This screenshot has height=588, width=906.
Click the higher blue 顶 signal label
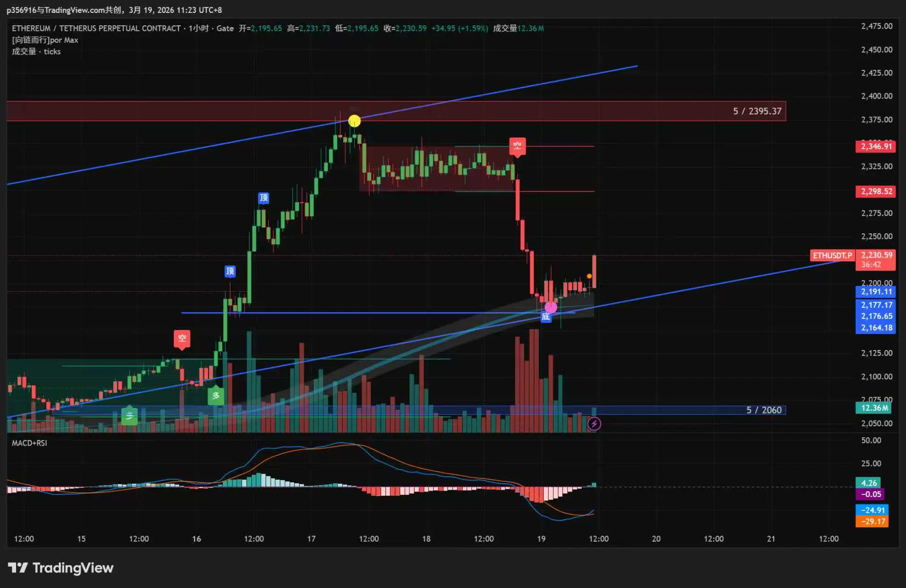coord(264,198)
